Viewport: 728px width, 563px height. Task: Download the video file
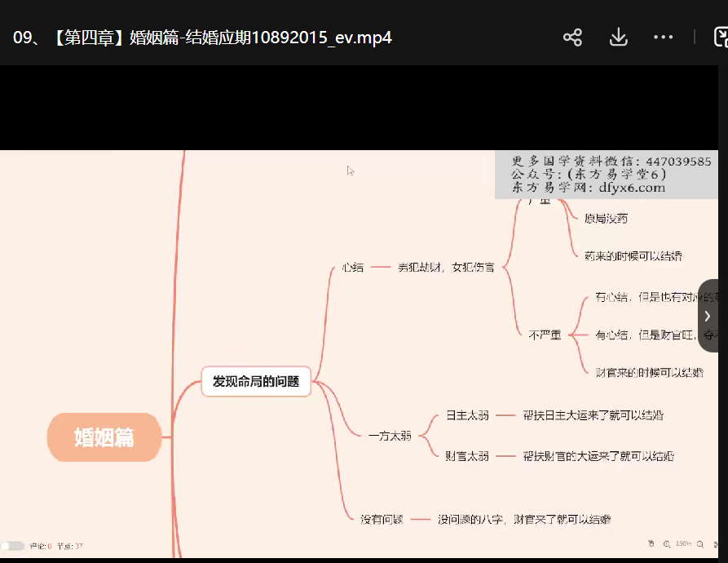tap(618, 38)
